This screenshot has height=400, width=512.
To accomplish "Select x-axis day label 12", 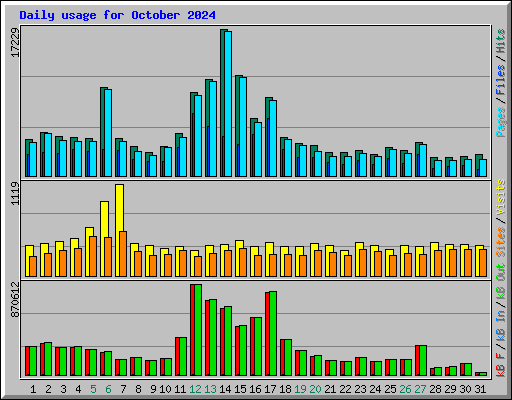I will (195, 389).
